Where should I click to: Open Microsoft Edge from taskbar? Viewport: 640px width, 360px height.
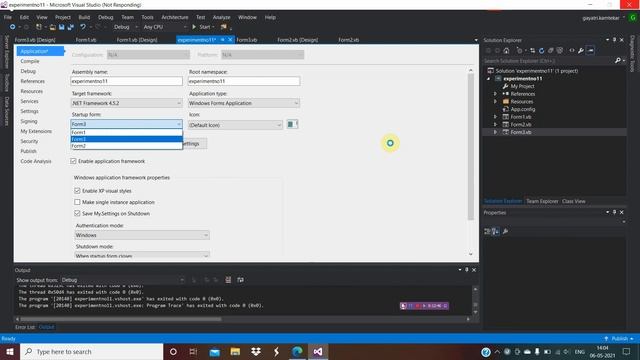(x=297, y=351)
